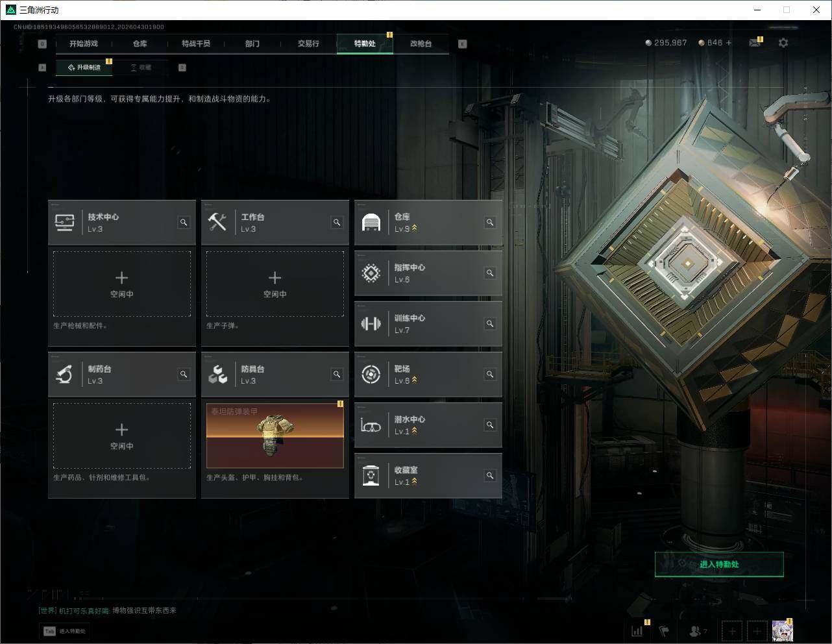Viewport: 832px width, 644px height.
Task: Click the hammer and wrench 工作台 icon
Action: tap(217, 223)
